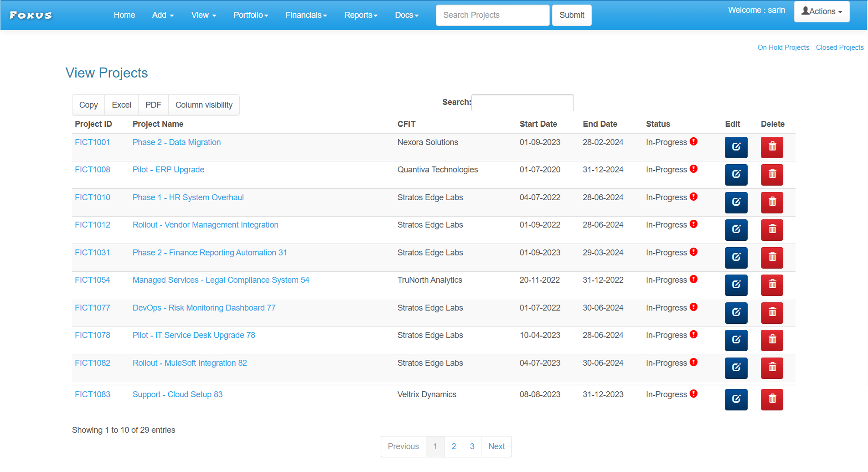
Task: Export the table using Excel button
Action: coord(121,105)
